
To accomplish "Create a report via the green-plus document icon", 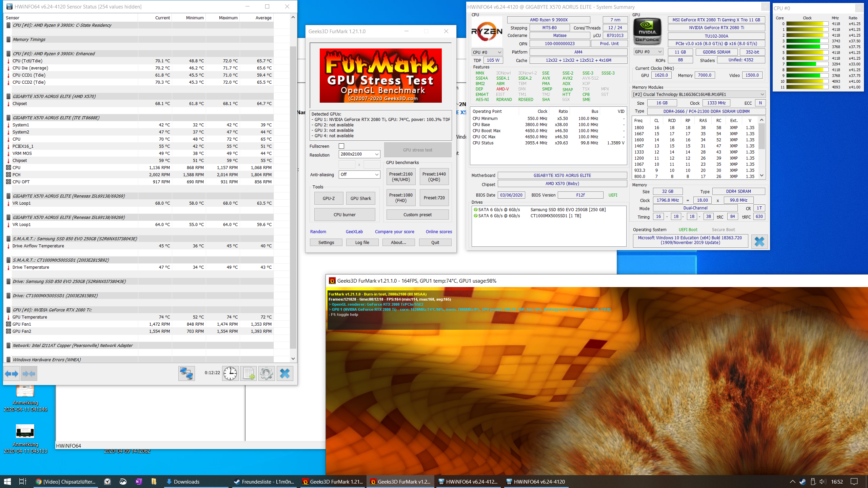I will coord(248,373).
